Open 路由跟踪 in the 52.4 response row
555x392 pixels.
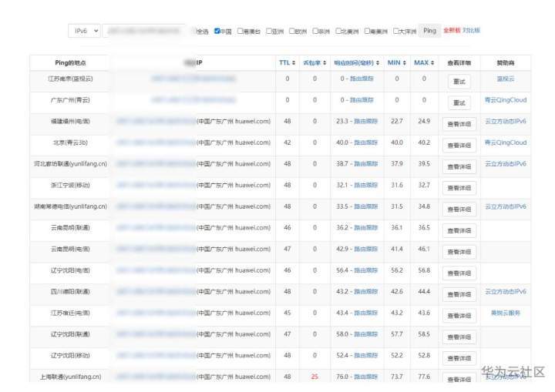point(366,355)
